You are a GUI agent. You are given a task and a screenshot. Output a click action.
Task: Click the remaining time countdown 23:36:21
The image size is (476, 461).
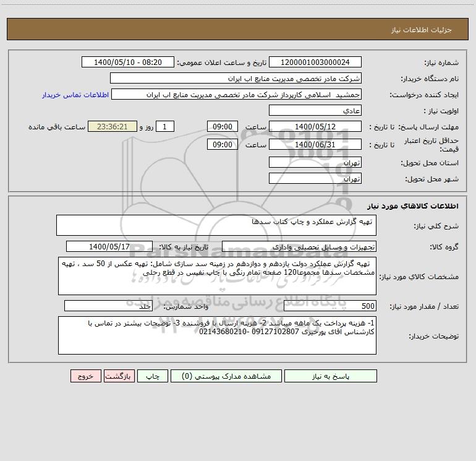(x=113, y=126)
